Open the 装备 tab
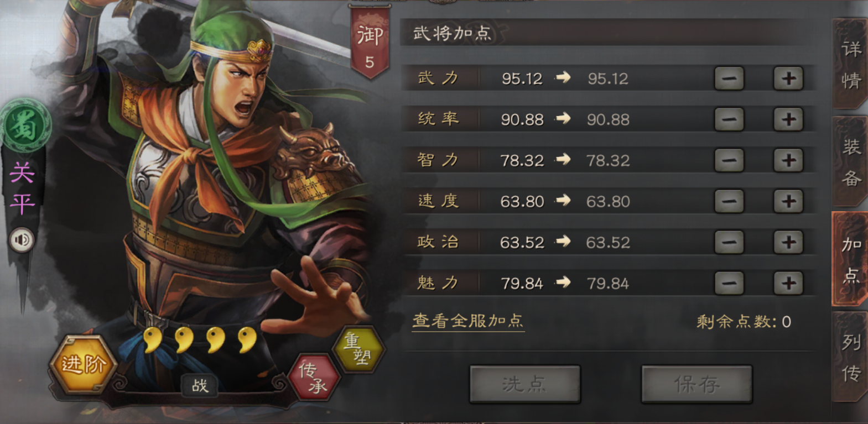The image size is (868, 424). click(x=850, y=161)
